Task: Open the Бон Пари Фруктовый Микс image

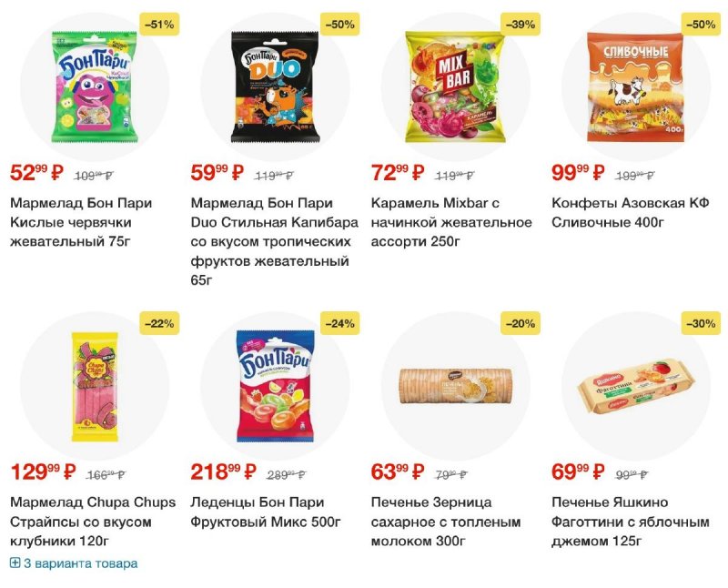Action: tap(276, 387)
